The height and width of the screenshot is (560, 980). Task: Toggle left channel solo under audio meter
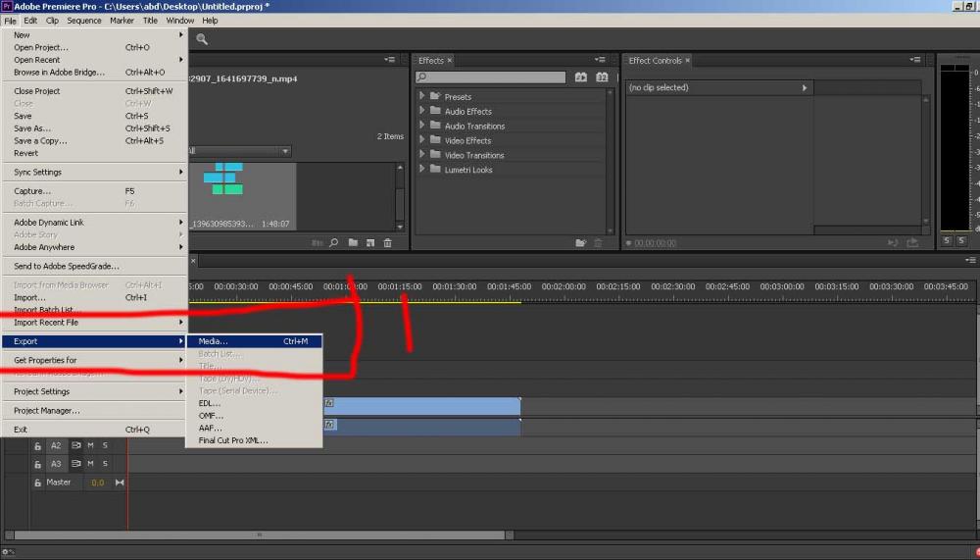pyautogui.click(x=947, y=240)
